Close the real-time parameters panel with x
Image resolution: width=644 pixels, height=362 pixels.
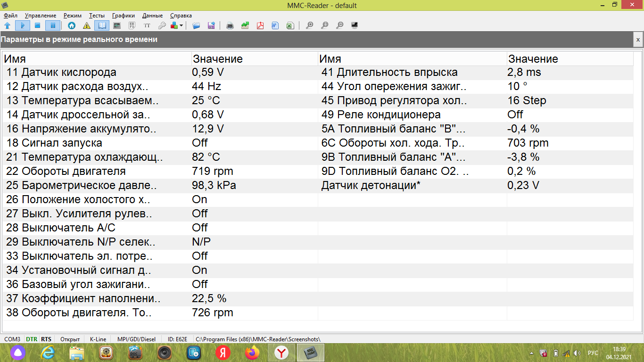pyautogui.click(x=638, y=40)
